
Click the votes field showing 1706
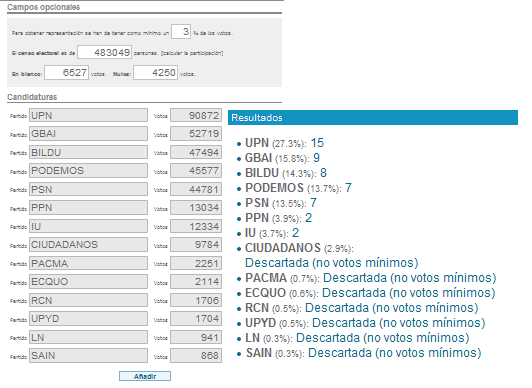pyautogui.click(x=196, y=300)
